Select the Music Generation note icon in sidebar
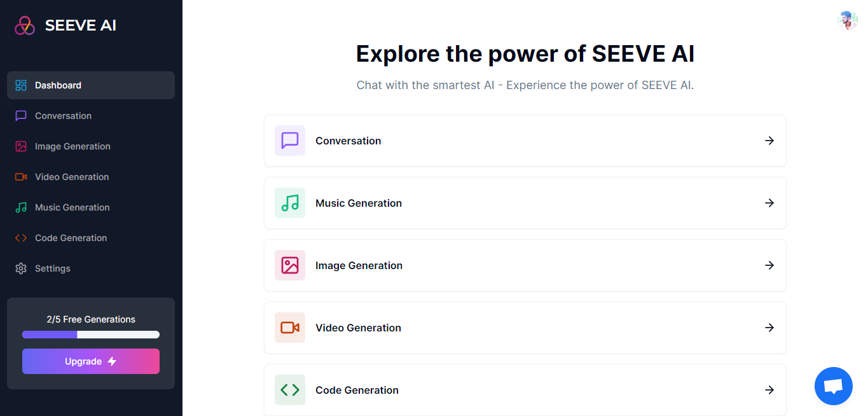Viewport: 868px width, 416px height. 20,207
